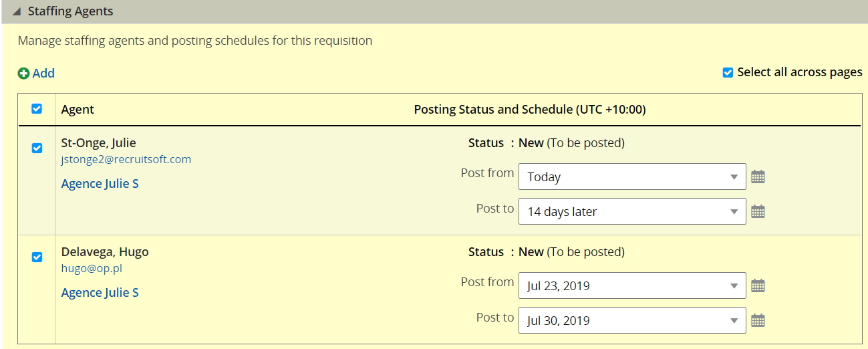Open the 'Jul 30, 2019' dropdown
868x349 pixels.
click(632, 321)
